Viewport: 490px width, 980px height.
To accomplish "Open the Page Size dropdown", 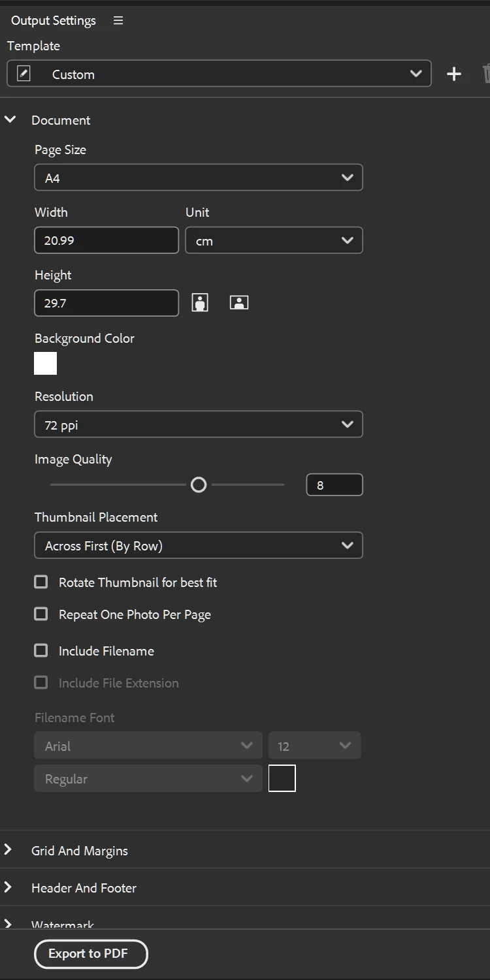I will 198,178.
